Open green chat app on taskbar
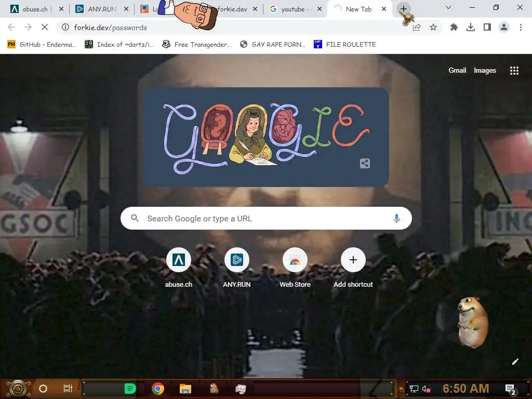Screen dimensions: 532x399 (x=130, y=389)
